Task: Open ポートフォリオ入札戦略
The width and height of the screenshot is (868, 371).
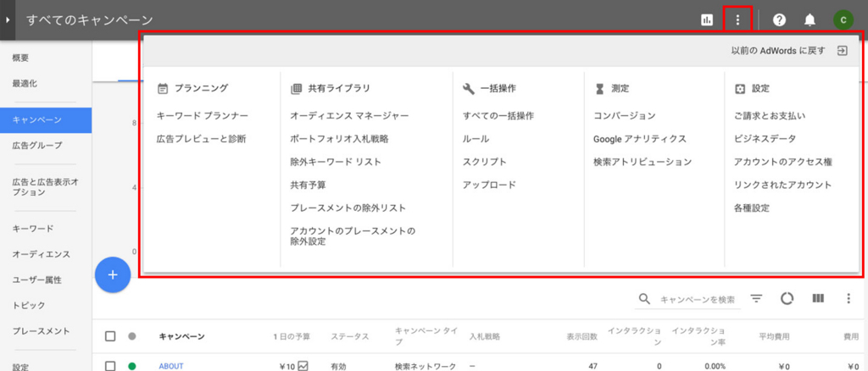Action: (339, 139)
